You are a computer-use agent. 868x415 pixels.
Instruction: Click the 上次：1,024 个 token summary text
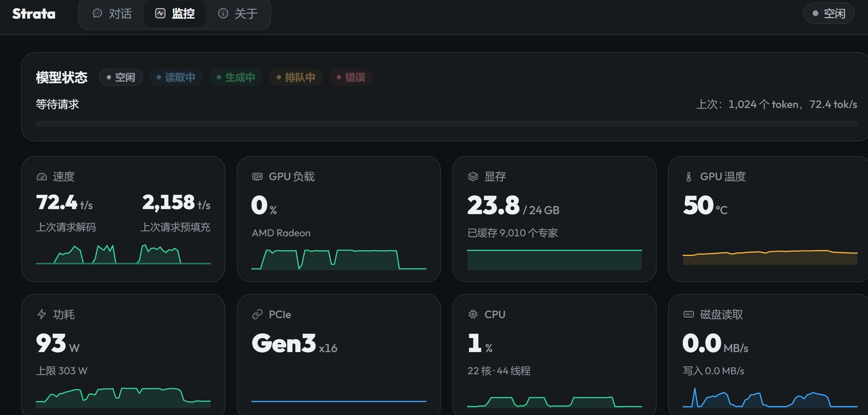point(777,104)
